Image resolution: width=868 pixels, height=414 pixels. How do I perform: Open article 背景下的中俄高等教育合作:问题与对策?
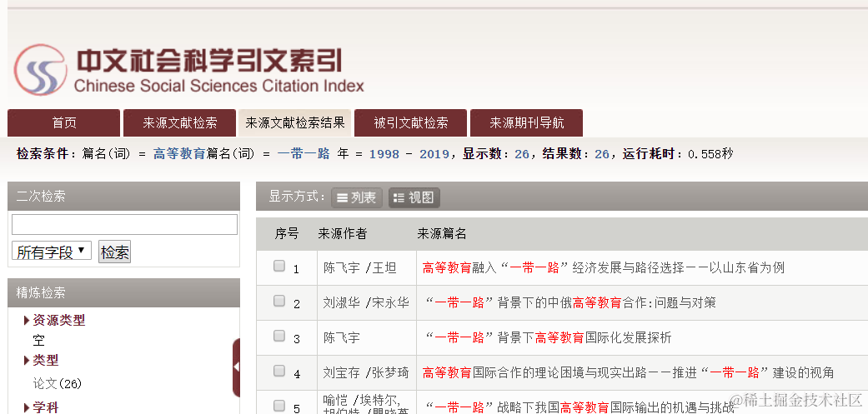(x=569, y=302)
